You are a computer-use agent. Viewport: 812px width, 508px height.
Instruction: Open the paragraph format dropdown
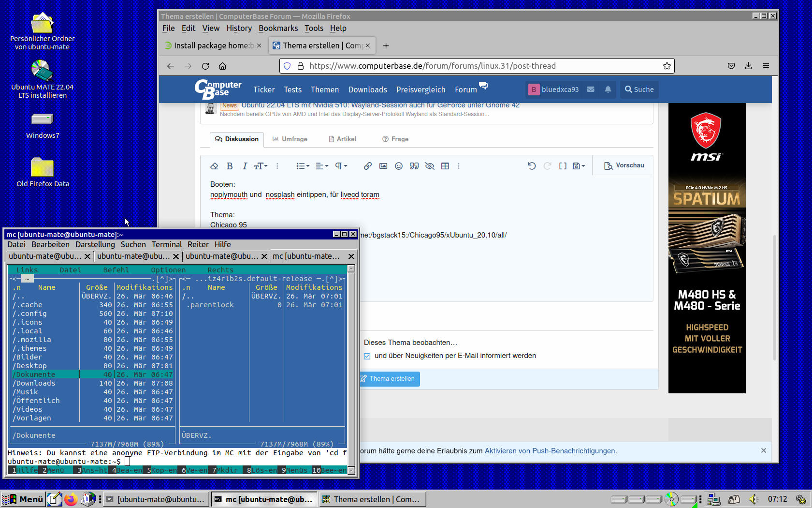[x=341, y=166]
